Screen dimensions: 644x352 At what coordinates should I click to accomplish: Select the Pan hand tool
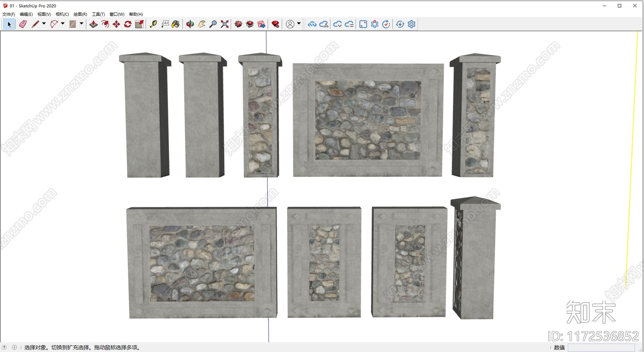click(x=202, y=24)
